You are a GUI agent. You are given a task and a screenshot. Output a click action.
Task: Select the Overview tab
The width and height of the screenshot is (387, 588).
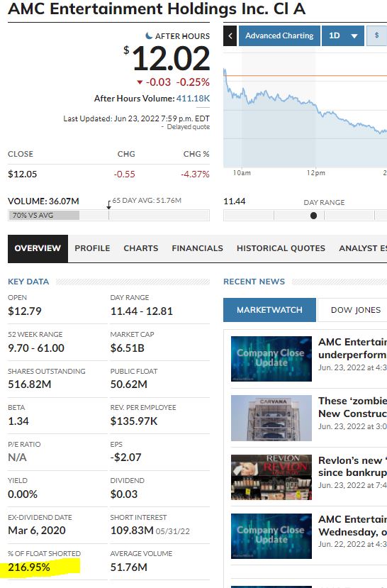38,248
